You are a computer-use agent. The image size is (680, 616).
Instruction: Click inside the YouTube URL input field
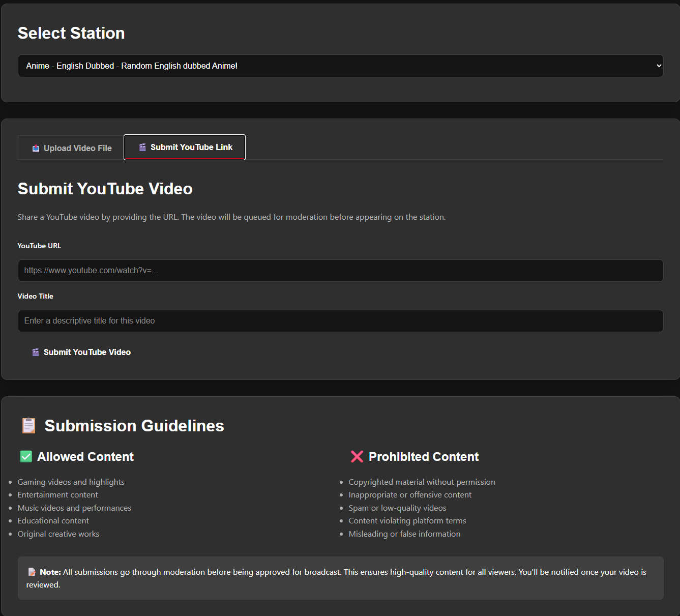pyautogui.click(x=340, y=270)
